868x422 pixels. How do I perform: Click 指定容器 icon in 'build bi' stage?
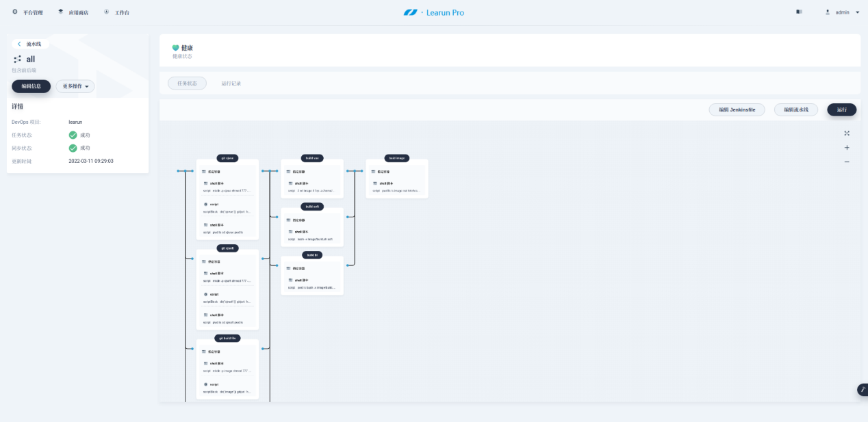(289, 269)
